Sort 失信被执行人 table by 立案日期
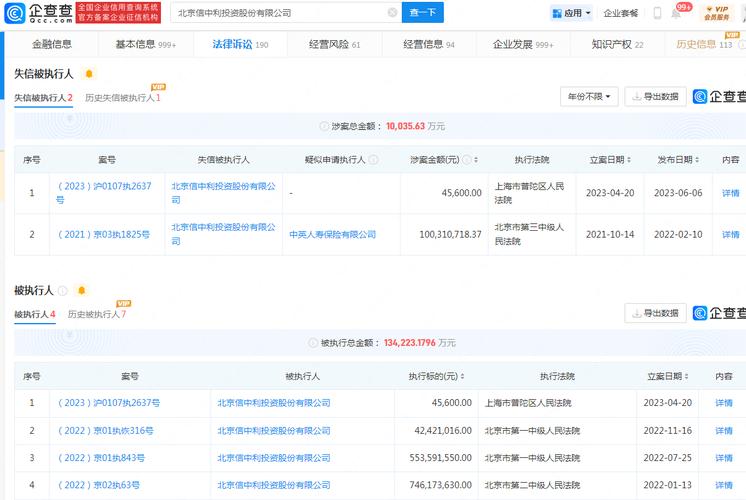The width and height of the screenshot is (746, 500). (x=629, y=160)
